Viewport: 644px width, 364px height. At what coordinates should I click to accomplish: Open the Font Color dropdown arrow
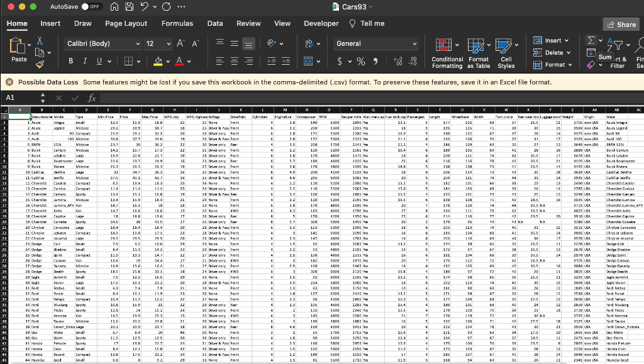[189, 62]
